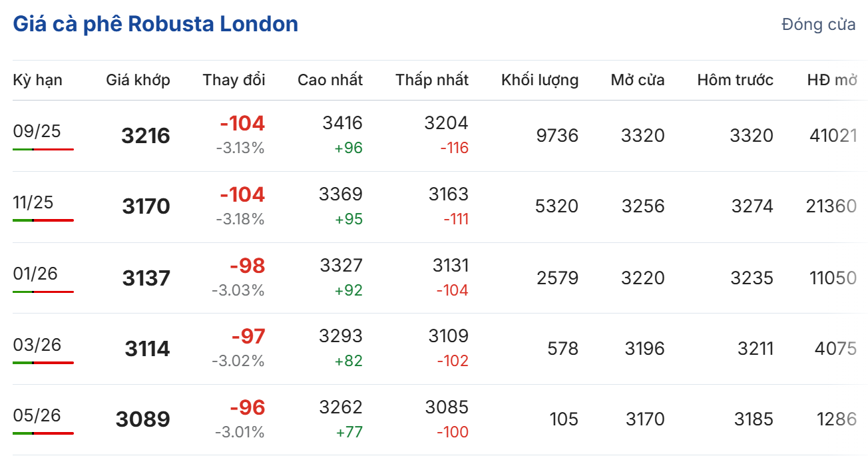
Task: Click the Giá cà phê Robusta London title
Action: tap(155, 25)
